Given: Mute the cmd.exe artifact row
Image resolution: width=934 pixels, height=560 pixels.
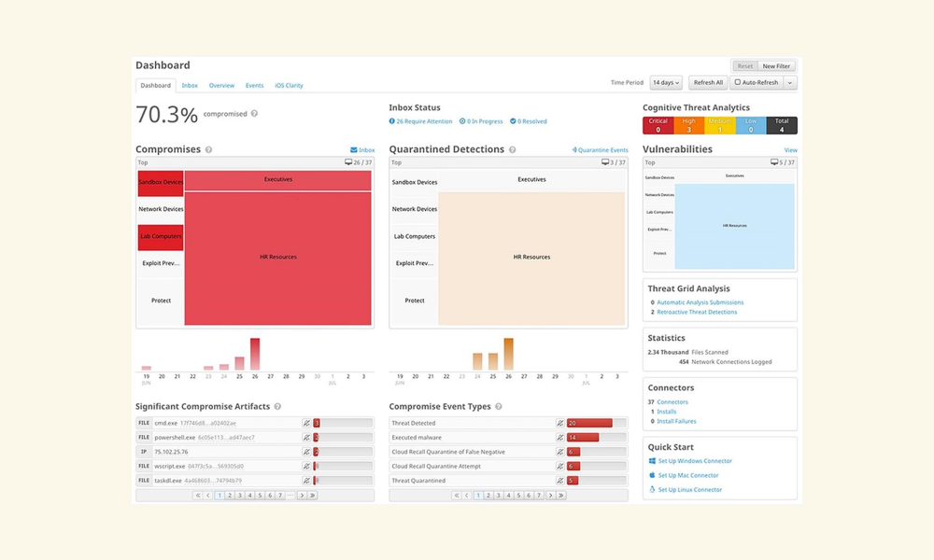Looking at the screenshot, I should click(306, 423).
